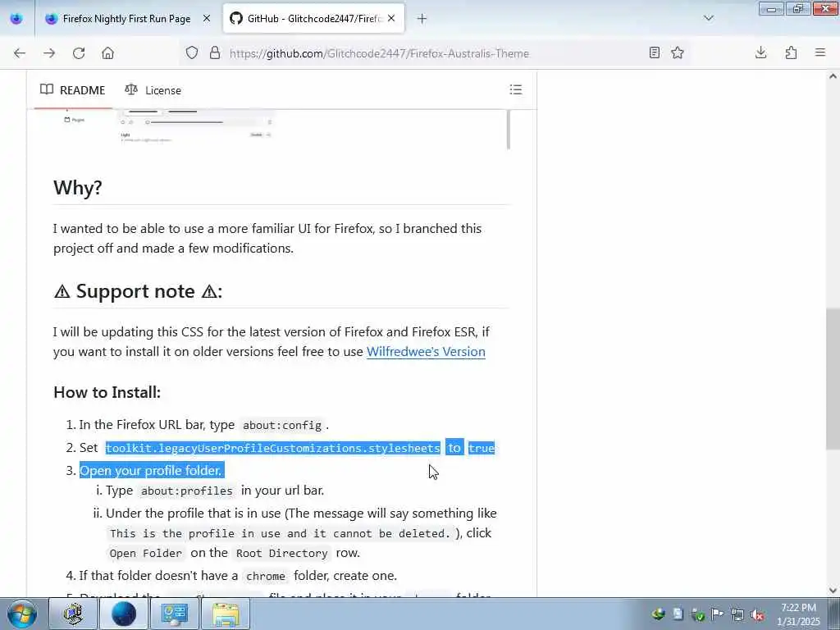The image size is (840, 630).
Task: Open the README outline list icon
Action: tap(516, 89)
